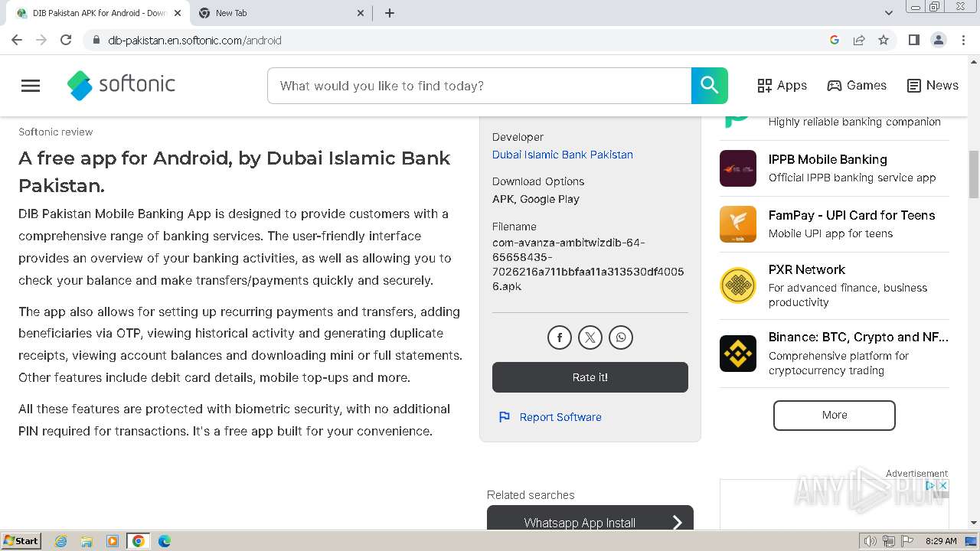
Task: Open IPPB Mobile Banking app icon
Action: point(738,168)
